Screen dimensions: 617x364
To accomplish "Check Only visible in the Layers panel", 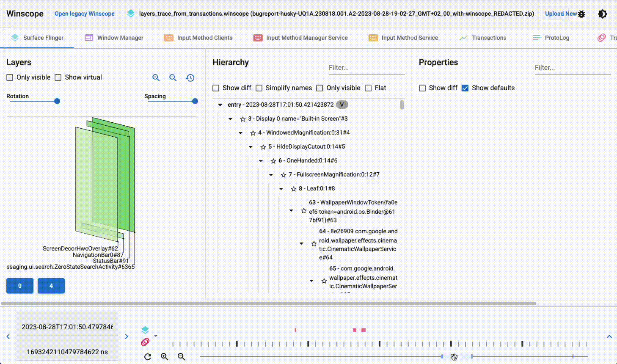I will (x=10, y=77).
